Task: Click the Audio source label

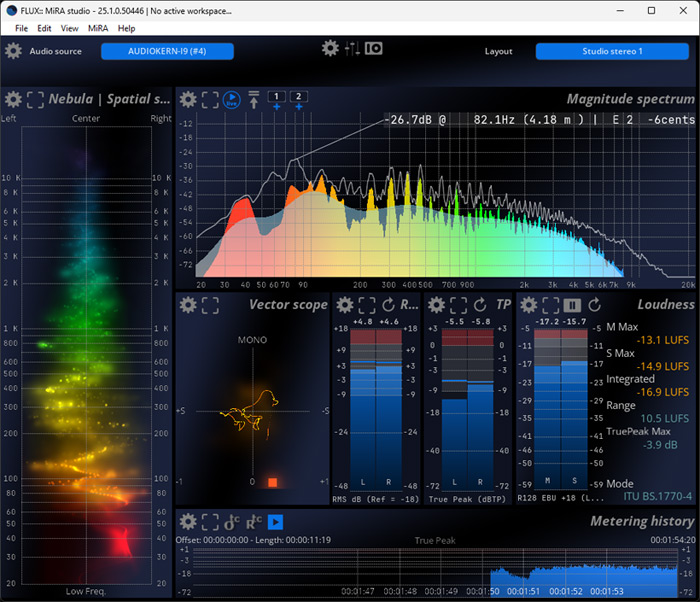Action: tap(56, 51)
